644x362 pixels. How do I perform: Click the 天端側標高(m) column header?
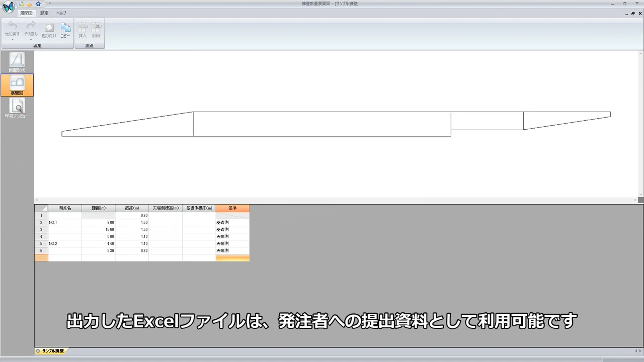166,208
